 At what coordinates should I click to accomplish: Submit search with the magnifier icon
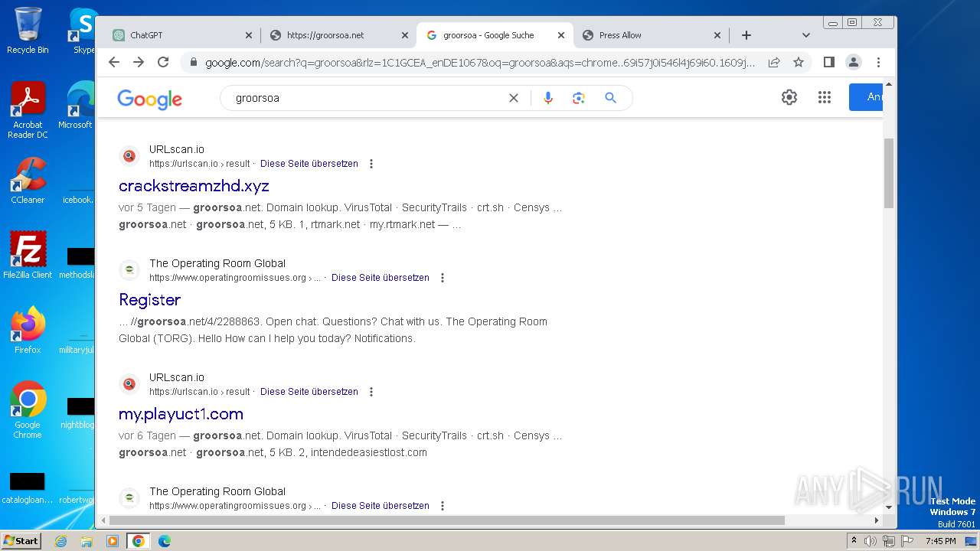pyautogui.click(x=610, y=98)
